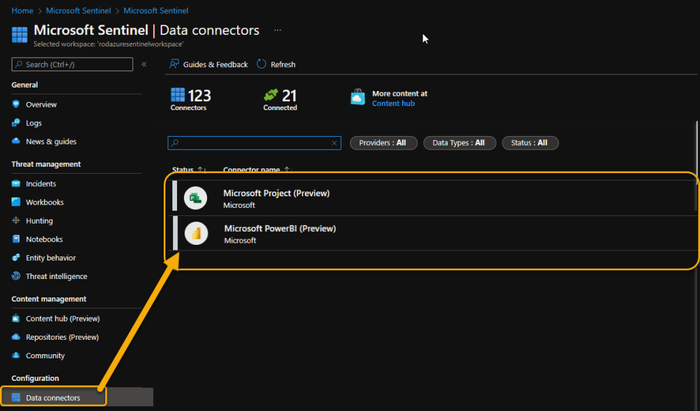
Task: Open the Providers : All filter
Action: coord(383,143)
